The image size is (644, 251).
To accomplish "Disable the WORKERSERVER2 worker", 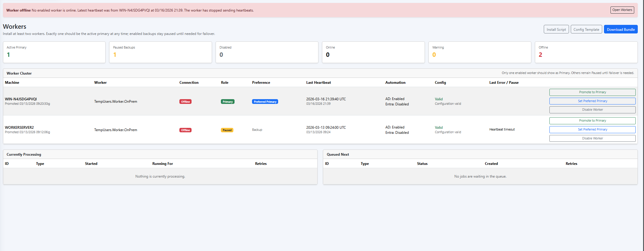I will pos(592,139).
